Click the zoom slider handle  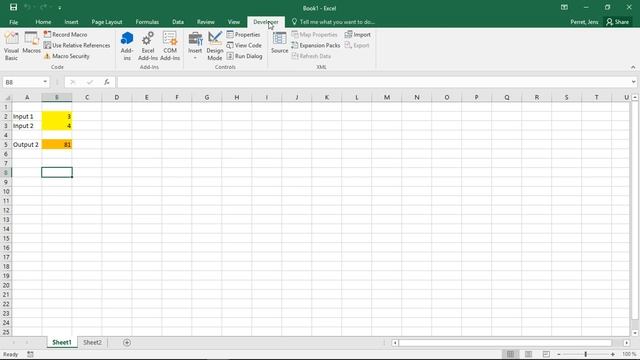586,354
